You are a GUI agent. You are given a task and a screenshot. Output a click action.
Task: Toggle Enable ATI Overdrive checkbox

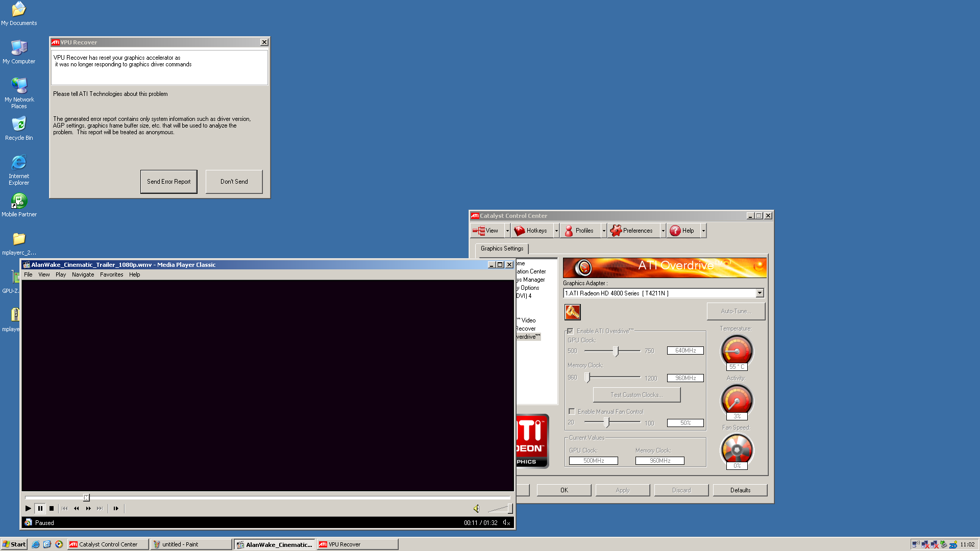[570, 331]
